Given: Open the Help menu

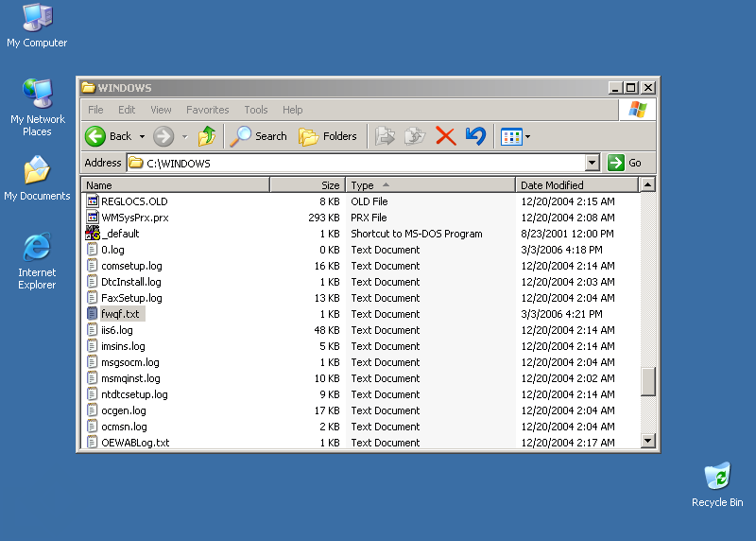Looking at the screenshot, I should (x=293, y=110).
